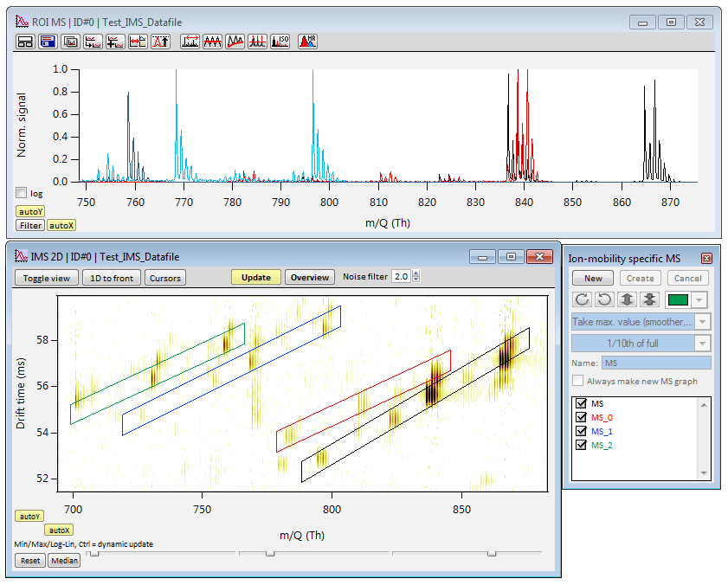Open the green color picker dropdown arrow

(699, 300)
